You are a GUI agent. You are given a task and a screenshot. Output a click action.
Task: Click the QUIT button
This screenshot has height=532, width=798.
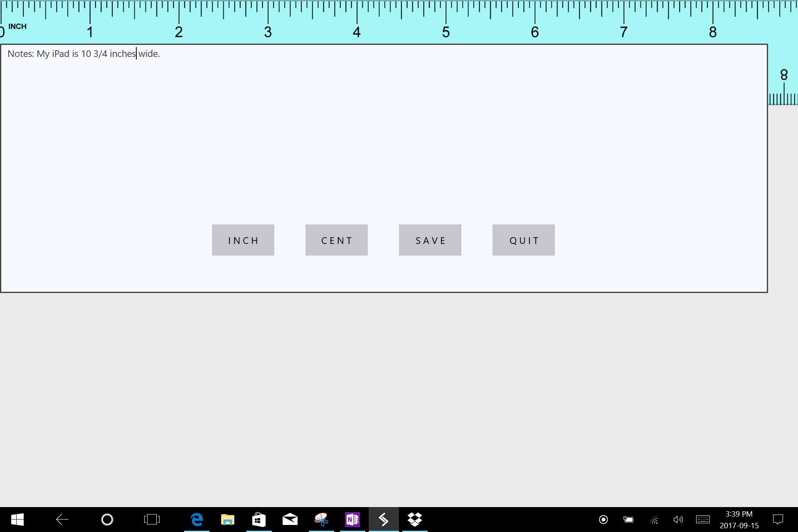(524, 240)
